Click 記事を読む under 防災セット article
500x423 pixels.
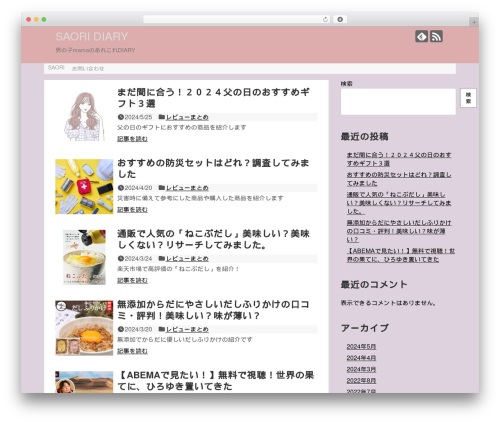pos(132,209)
